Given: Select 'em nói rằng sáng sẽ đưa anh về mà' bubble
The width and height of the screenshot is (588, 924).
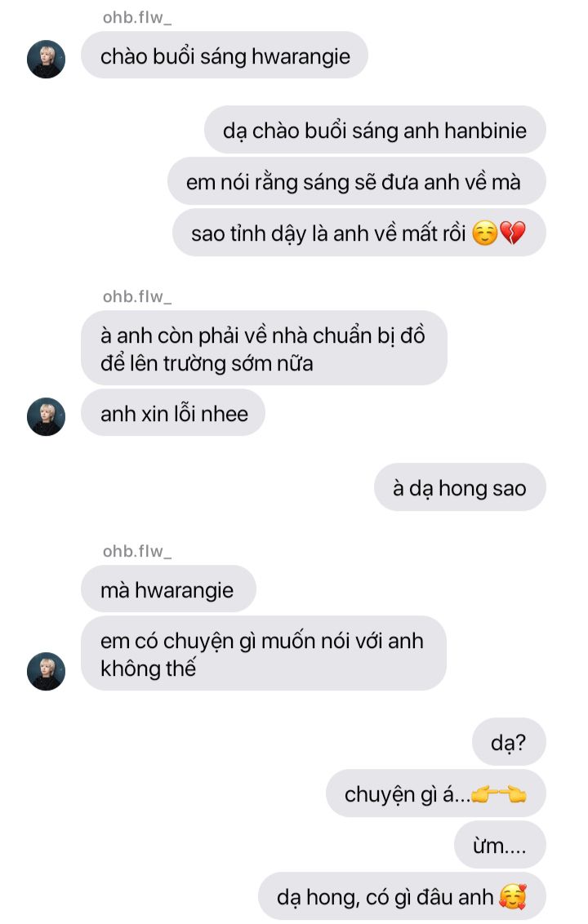Looking at the screenshot, I should pos(357,181).
